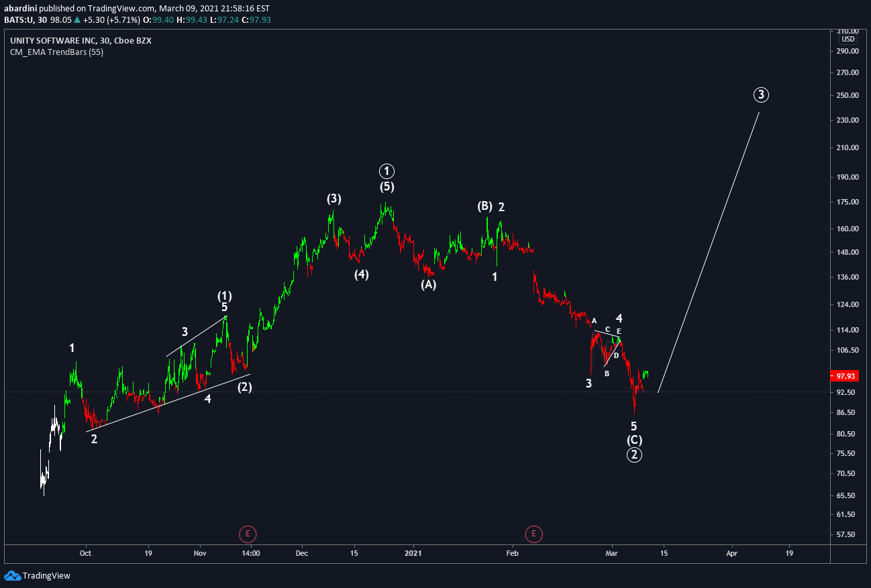
Task: Click the 310.00 price axis label
Action: pos(848,32)
